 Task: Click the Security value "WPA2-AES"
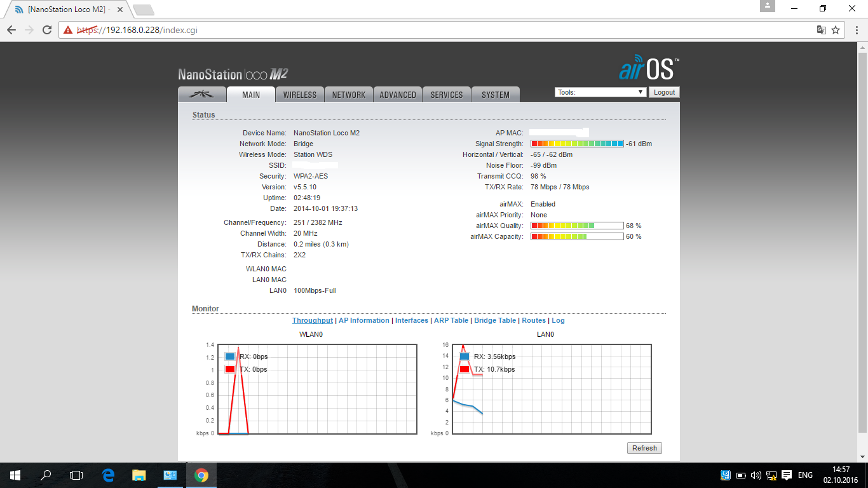[311, 176]
